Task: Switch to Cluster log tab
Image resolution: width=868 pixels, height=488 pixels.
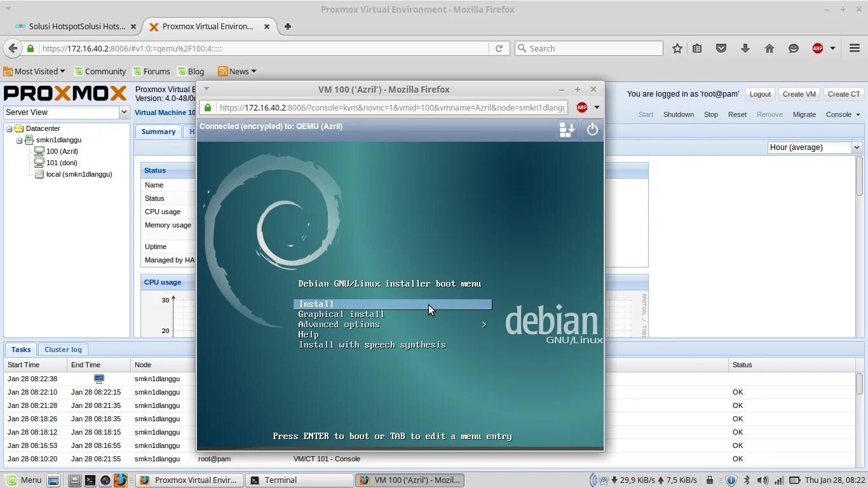Action: tap(63, 349)
